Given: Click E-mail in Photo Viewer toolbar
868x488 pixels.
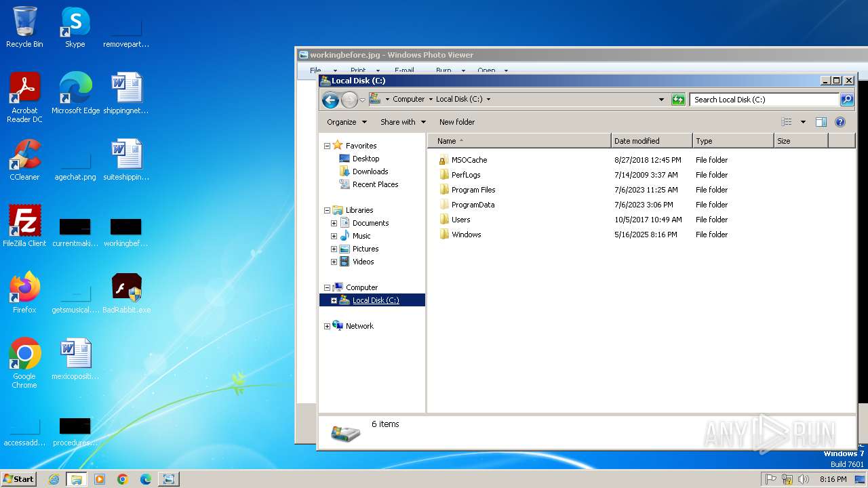Looking at the screenshot, I should point(404,70).
